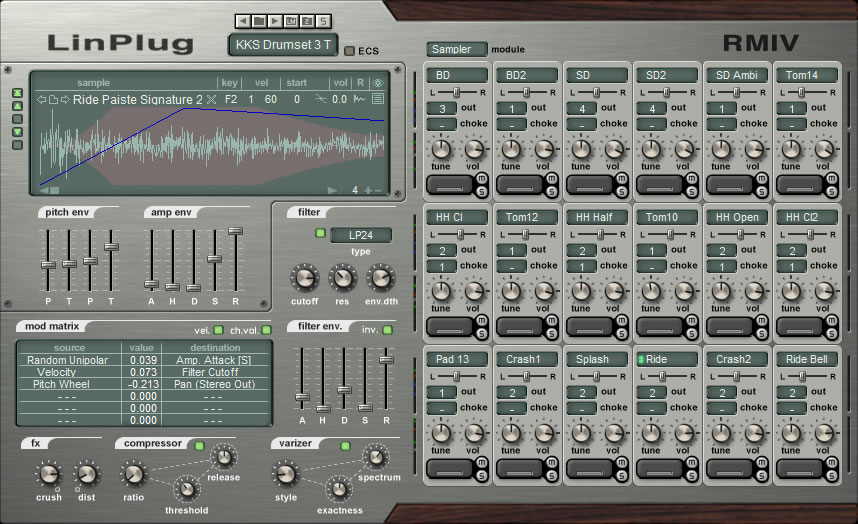Solo the Crash1 pad
Image resolution: width=858 pixels, height=524 pixels.
552,476
